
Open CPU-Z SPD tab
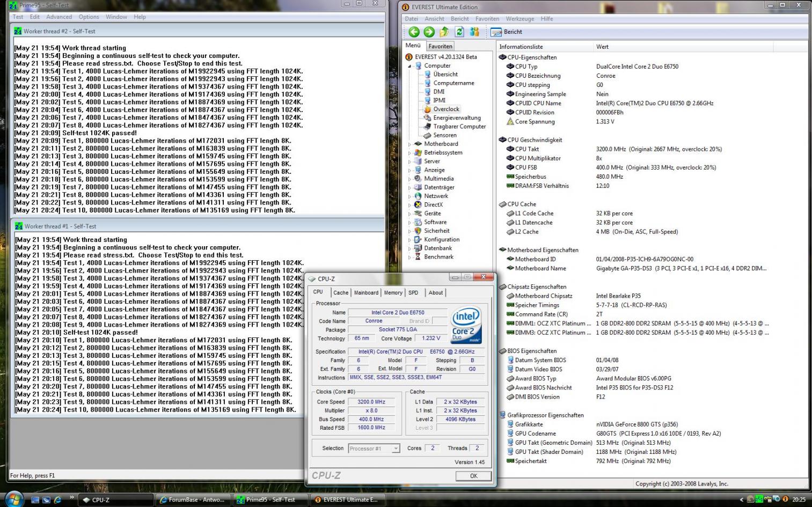413,293
